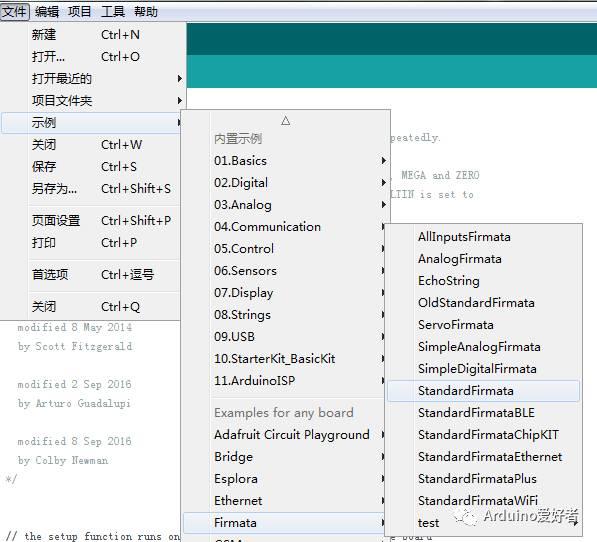The image size is (597, 542).
Task: Choose 新建 from the file menu
Action: [91, 35]
